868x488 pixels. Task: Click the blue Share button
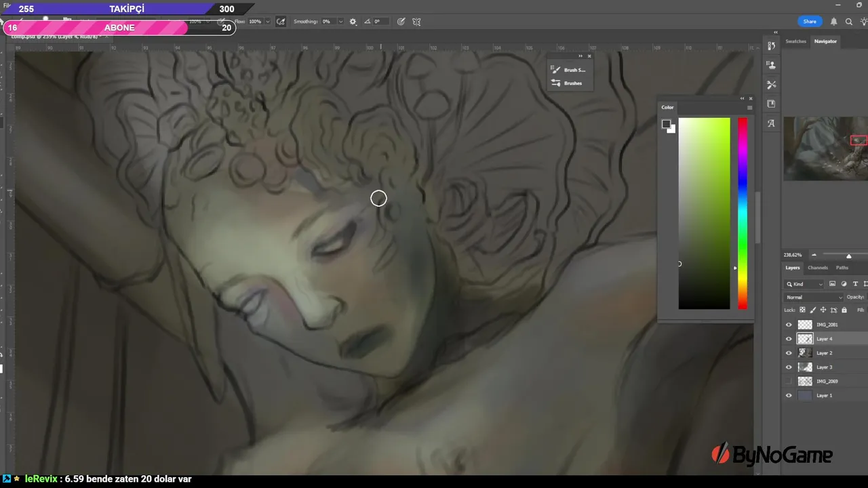tap(810, 22)
